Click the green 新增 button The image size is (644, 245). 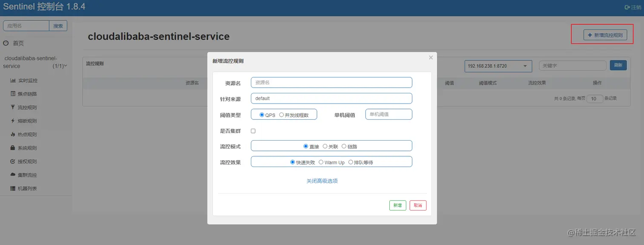397,205
